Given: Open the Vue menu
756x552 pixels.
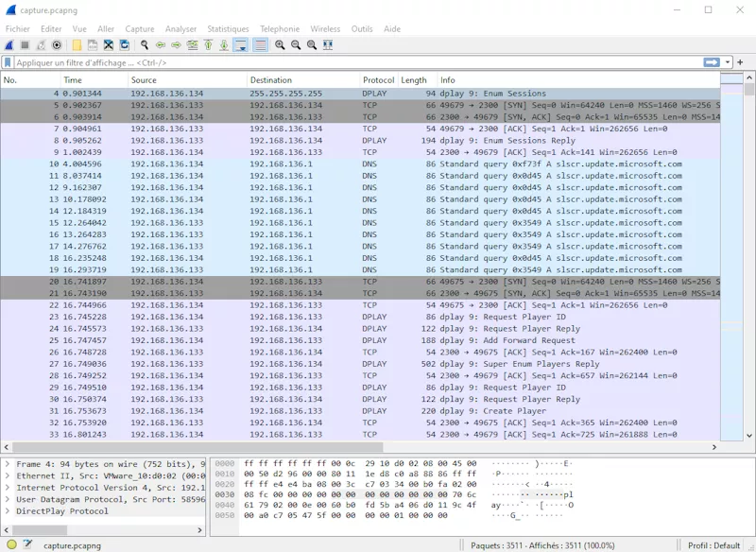Looking at the screenshot, I should tap(79, 29).
